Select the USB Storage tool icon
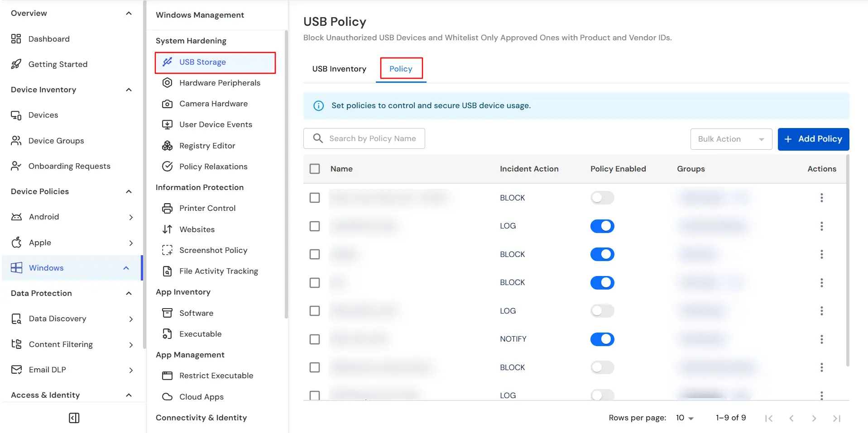This screenshot has width=868, height=433. pos(168,62)
